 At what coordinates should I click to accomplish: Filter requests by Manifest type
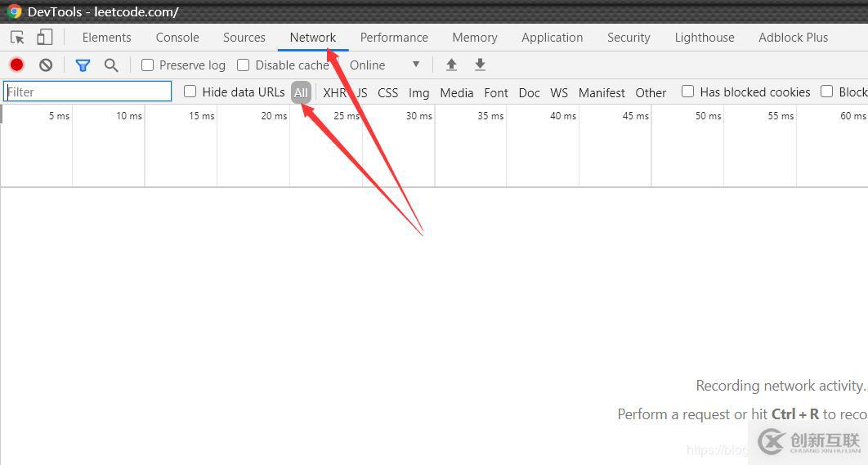[x=602, y=92]
